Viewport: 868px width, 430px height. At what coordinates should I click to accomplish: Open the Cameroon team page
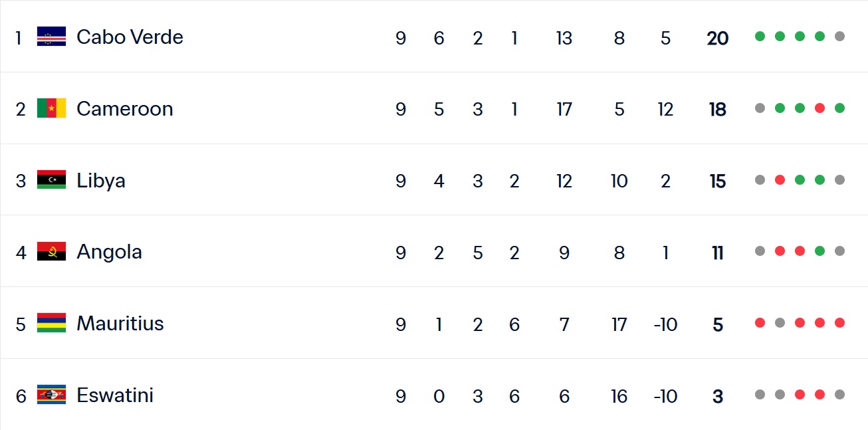click(x=124, y=108)
